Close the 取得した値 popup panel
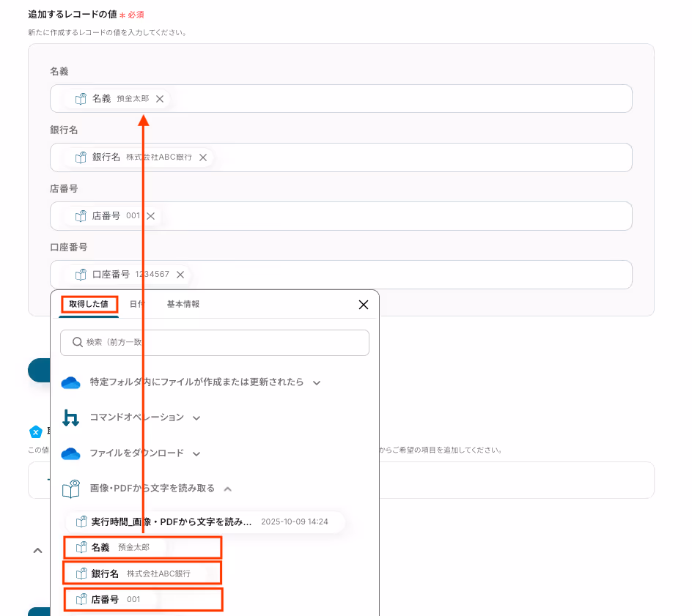Screen dimensions: 692x616 coord(364,305)
